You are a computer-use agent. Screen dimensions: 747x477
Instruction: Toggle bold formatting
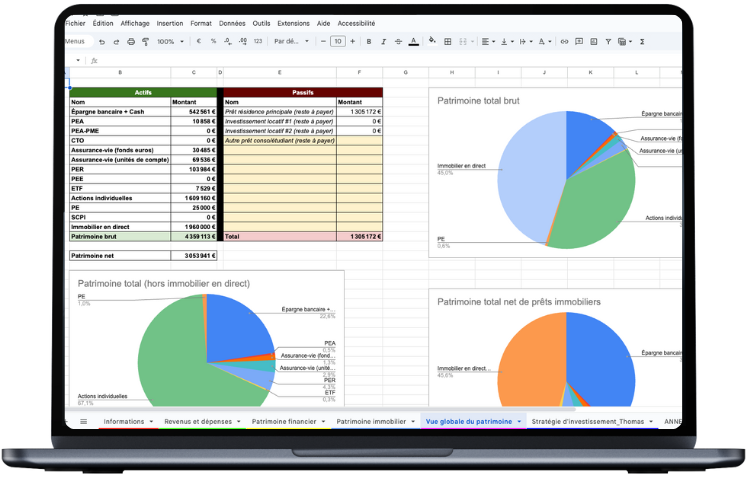(x=369, y=41)
